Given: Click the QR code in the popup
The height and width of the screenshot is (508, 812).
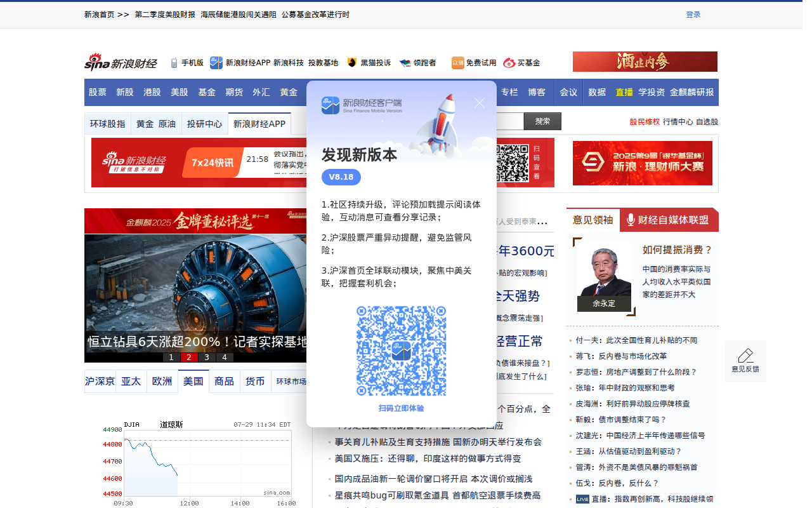Looking at the screenshot, I should click(401, 351).
